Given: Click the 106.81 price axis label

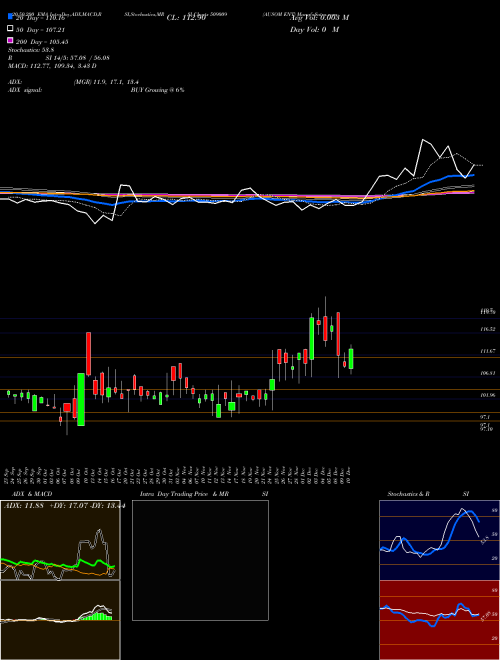Looking at the screenshot, I should pos(487,373).
